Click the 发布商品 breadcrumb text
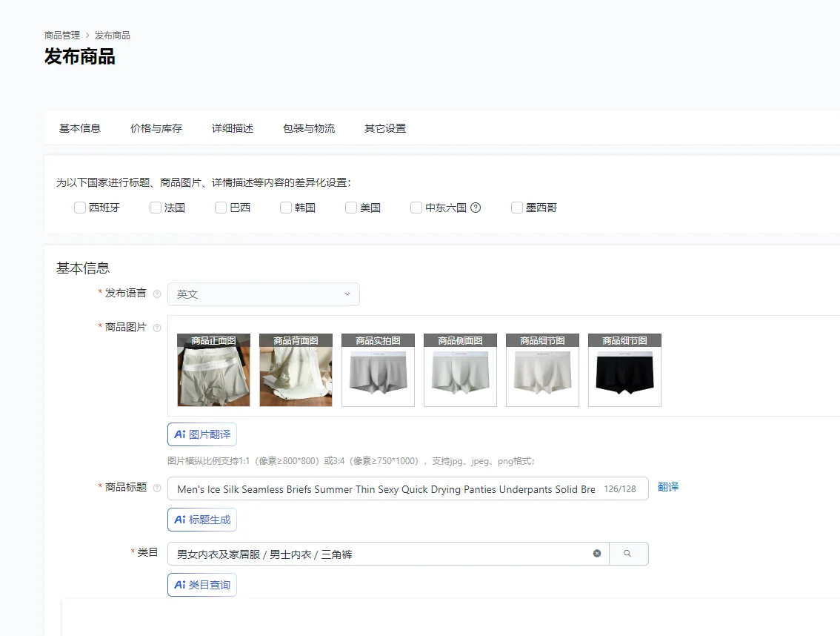The image size is (840, 636). (x=113, y=36)
